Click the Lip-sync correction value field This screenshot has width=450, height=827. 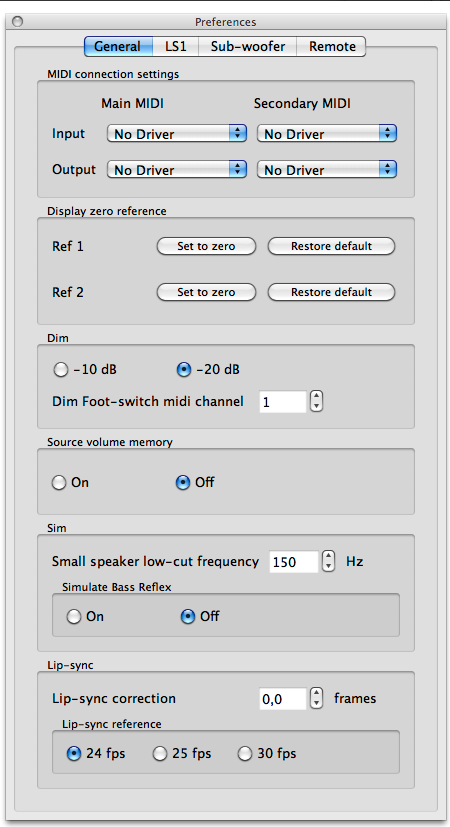pos(283,699)
